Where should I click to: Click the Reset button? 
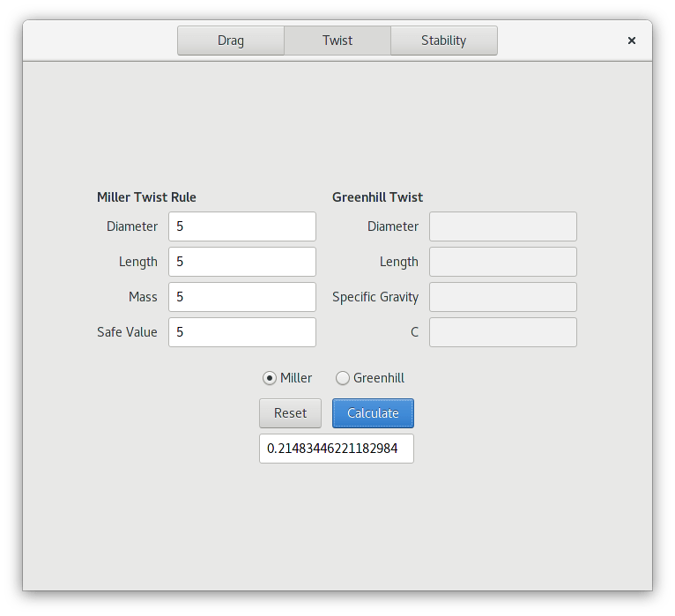[290, 413]
